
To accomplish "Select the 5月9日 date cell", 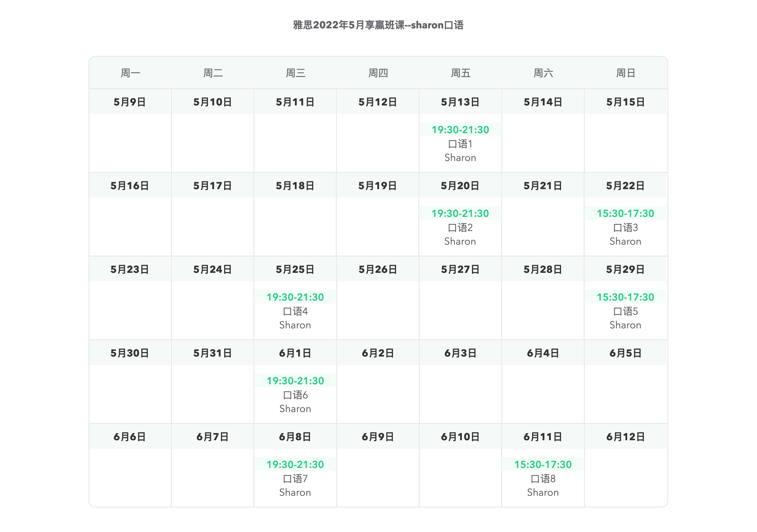I will (x=130, y=102).
